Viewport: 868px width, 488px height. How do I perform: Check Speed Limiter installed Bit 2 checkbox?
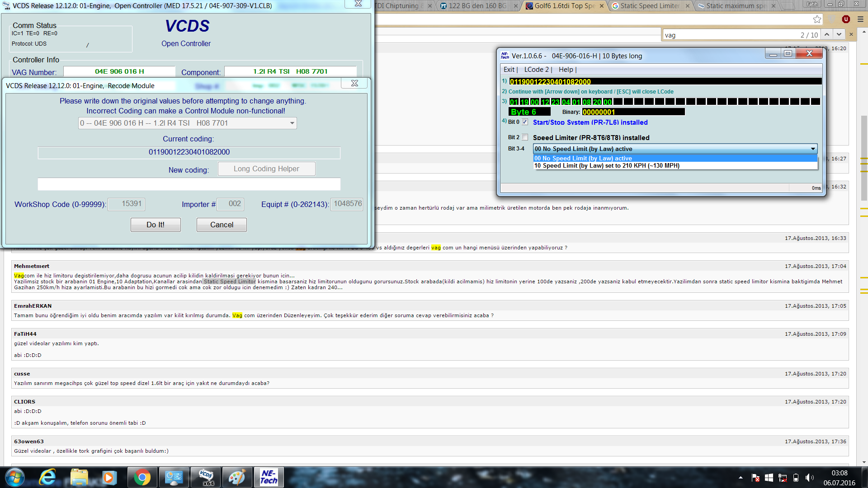pos(525,137)
